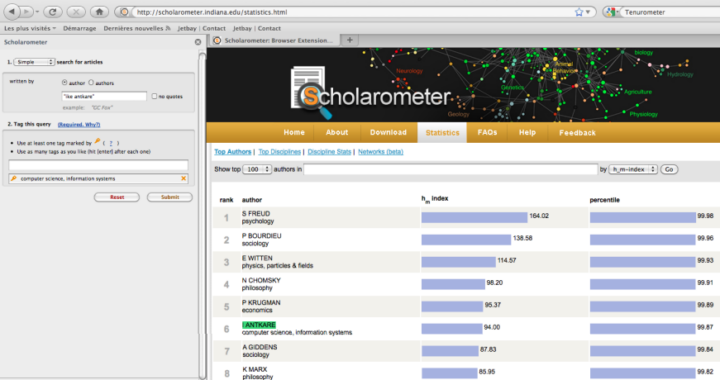Click the Required, Why? link
720x380 pixels.
(79, 124)
